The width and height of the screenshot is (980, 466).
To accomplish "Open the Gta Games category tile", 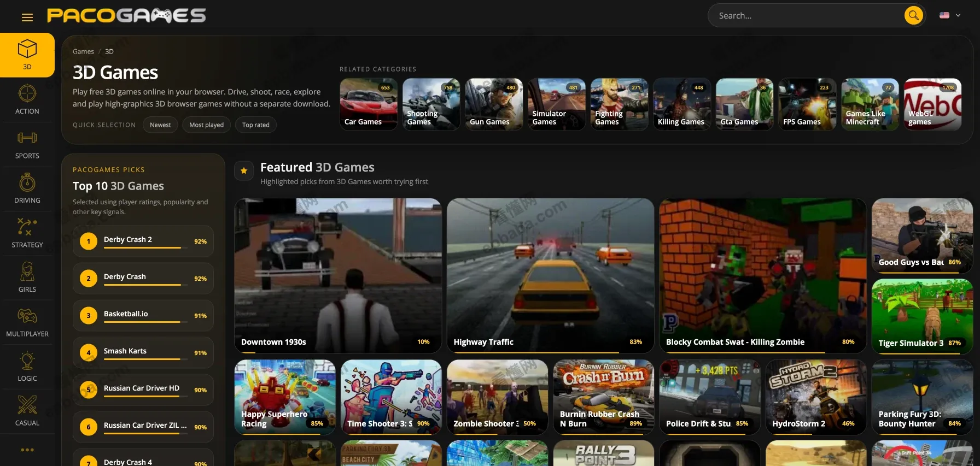I will point(744,104).
